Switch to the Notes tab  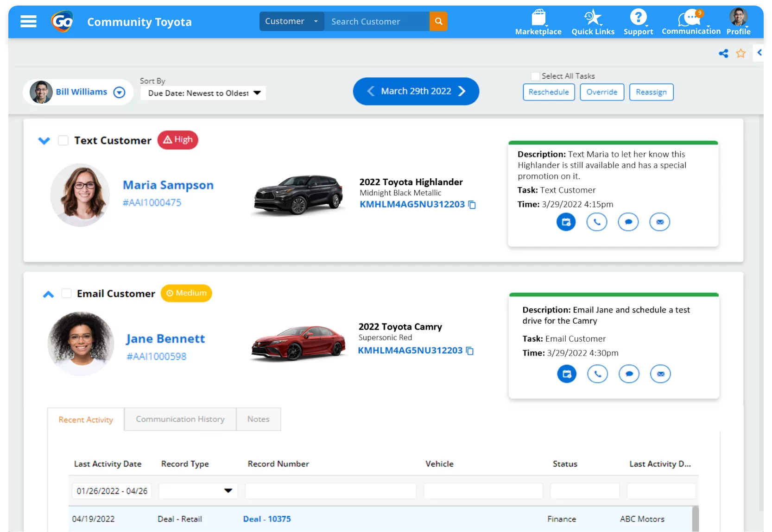[x=258, y=419]
